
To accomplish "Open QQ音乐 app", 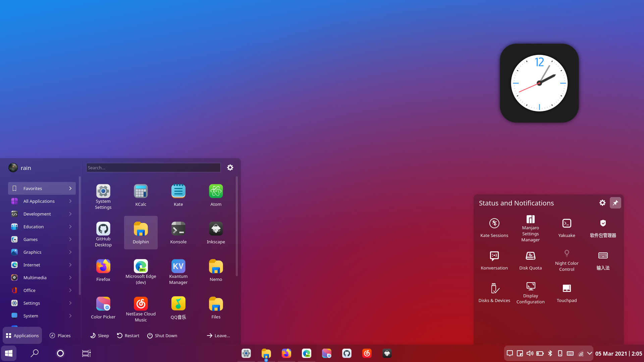I will (178, 308).
